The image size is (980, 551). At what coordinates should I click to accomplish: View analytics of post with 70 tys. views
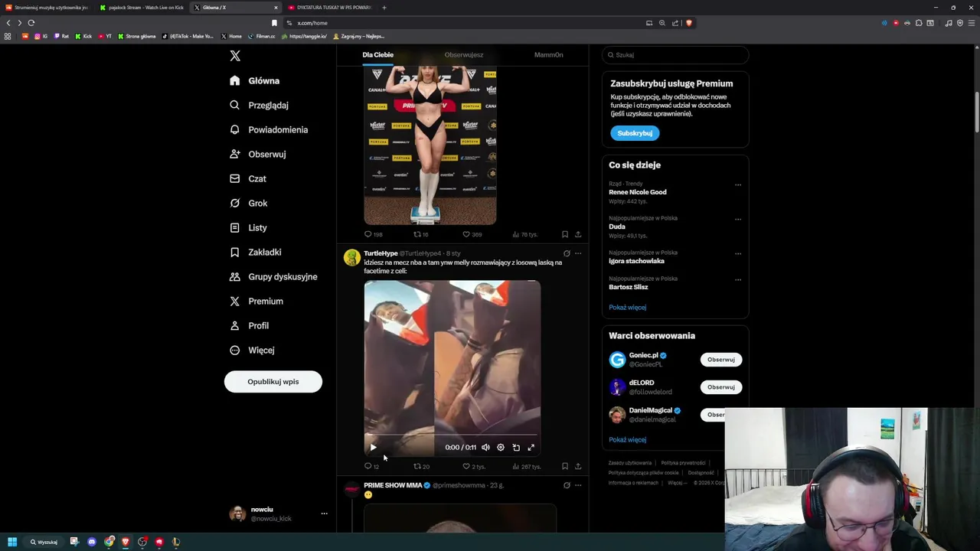[x=525, y=234]
